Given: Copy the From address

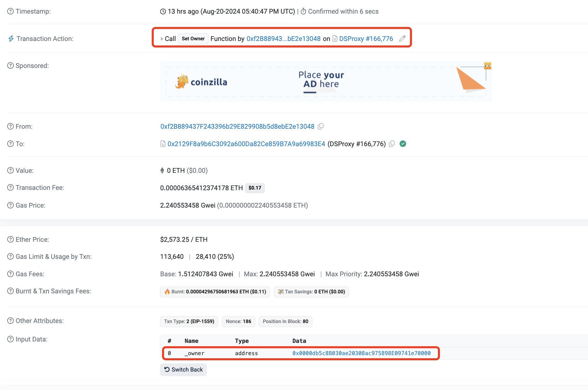Looking at the screenshot, I should point(321,126).
